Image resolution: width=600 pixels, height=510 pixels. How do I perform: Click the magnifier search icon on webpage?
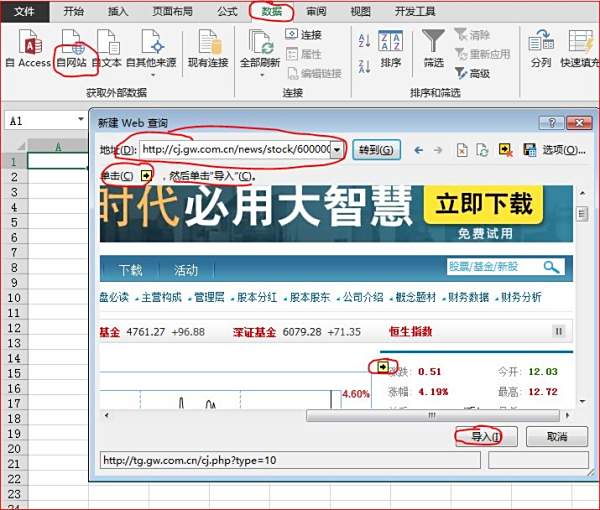(x=551, y=267)
